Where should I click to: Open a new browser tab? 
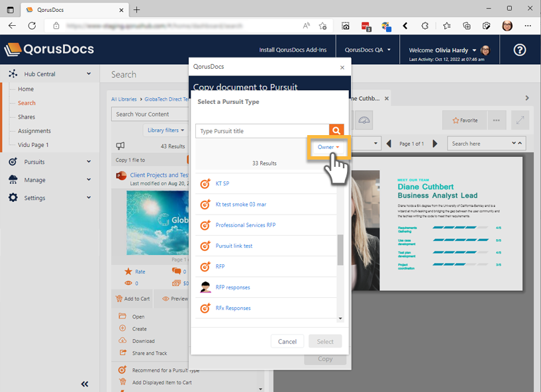[x=136, y=10]
